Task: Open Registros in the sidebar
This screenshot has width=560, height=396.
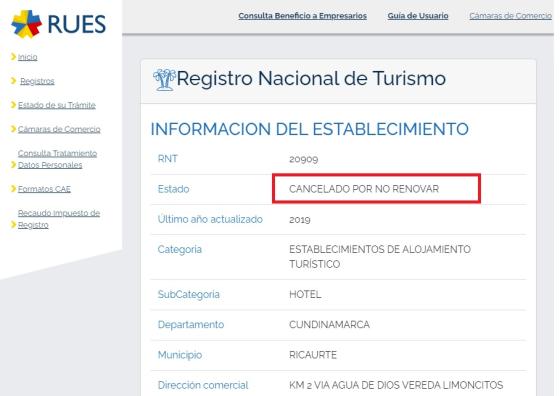Action: click(x=37, y=81)
